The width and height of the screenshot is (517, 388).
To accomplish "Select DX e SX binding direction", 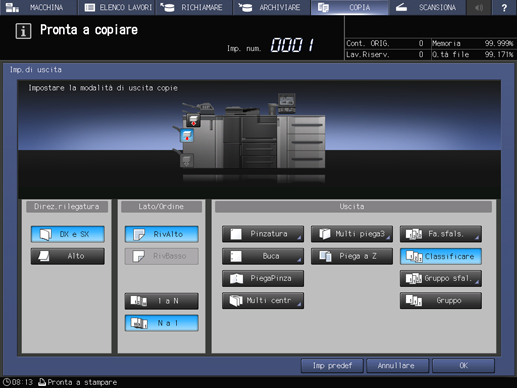I will click(68, 234).
